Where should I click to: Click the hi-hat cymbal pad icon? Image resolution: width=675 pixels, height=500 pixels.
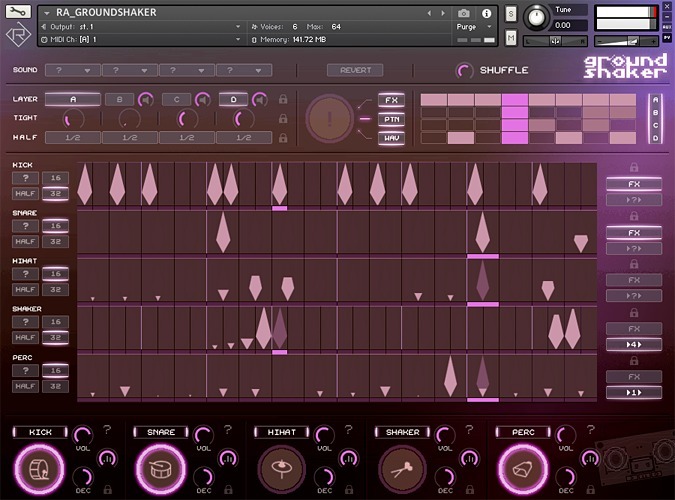coord(280,467)
